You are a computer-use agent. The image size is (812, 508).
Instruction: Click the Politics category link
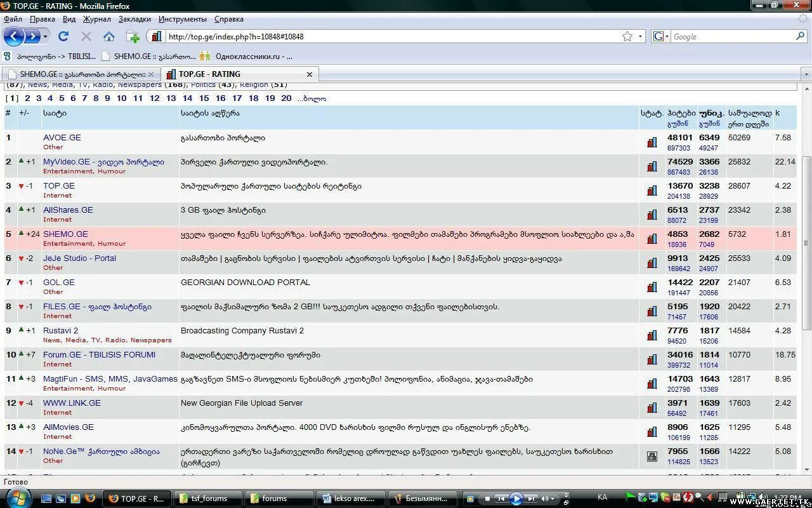203,85
